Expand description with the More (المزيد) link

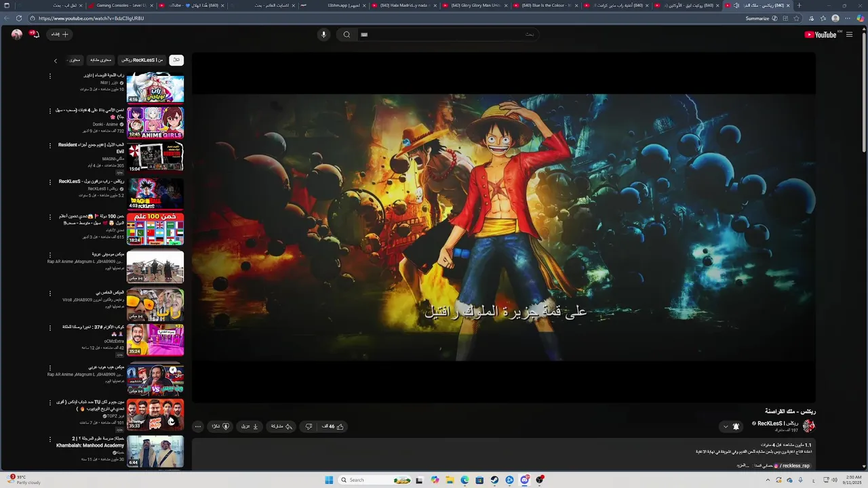coord(742,466)
